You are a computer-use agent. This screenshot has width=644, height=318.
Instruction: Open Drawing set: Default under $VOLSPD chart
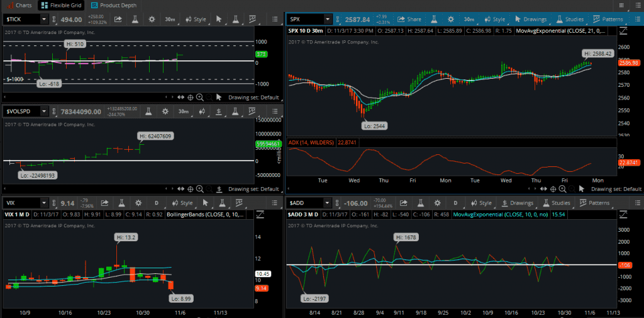(253, 189)
